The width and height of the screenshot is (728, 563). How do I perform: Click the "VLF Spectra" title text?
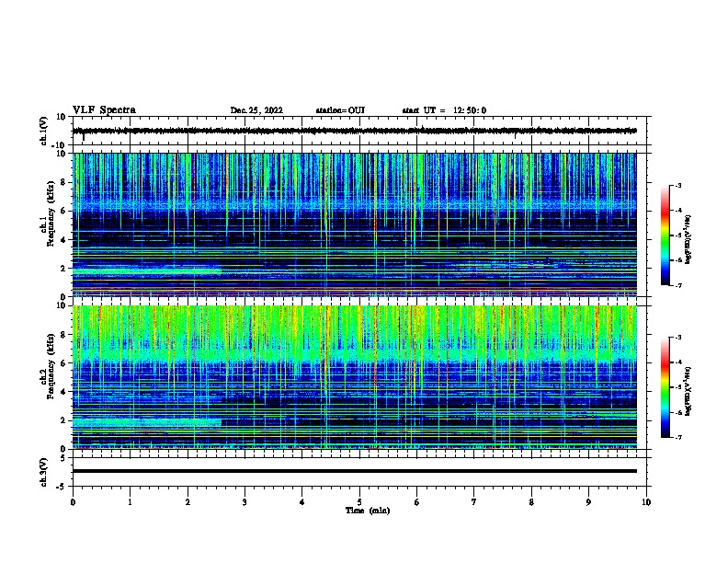[x=104, y=110]
